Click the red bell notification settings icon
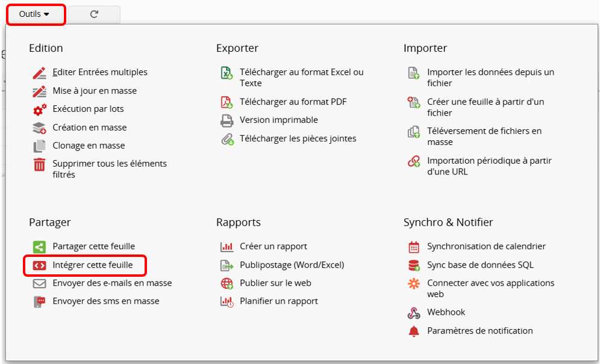The height and width of the screenshot is (364, 600). pyautogui.click(x=414, y=331)
